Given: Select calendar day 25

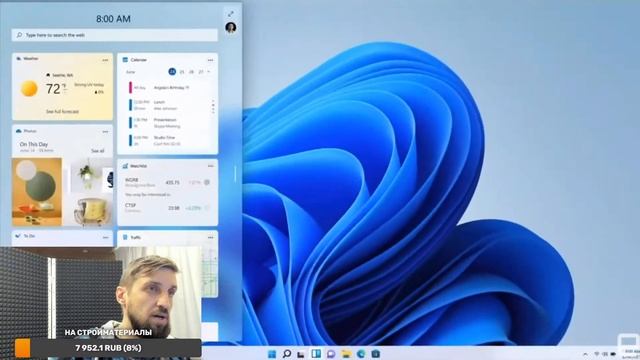Looking at the screenshot, I should [x=182, y=71].
